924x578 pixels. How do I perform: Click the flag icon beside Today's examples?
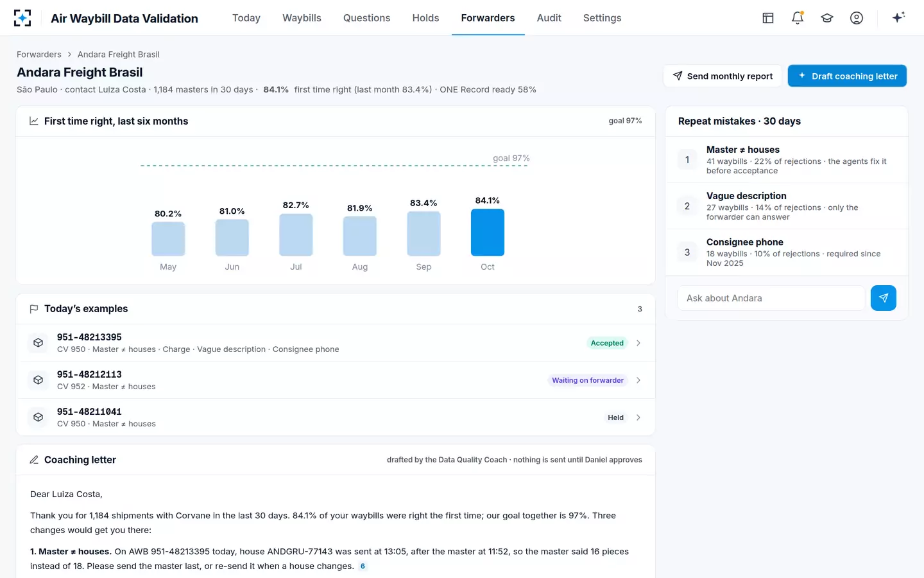pyautogui.click(x=34, y=309)
